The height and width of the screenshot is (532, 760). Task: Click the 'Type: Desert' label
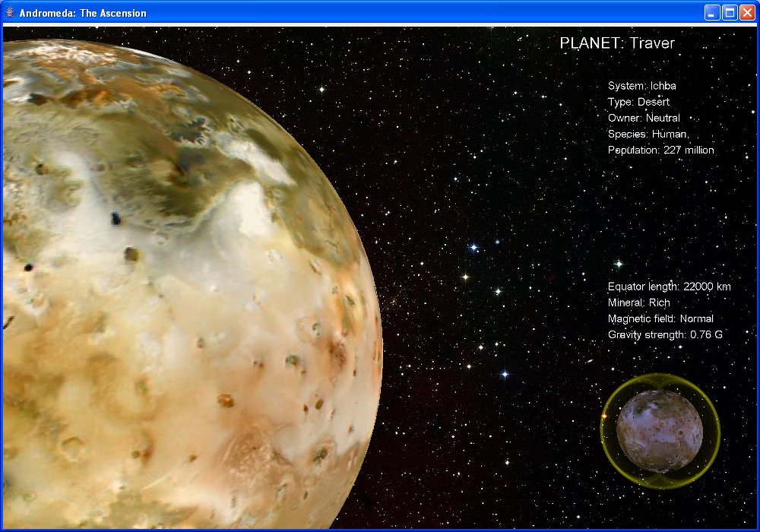coord(638,102)
